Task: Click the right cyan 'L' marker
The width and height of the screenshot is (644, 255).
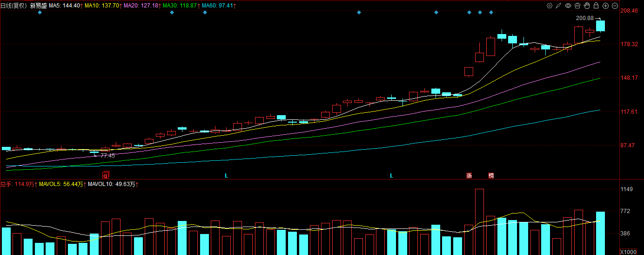Action: (x=392, y=176)
